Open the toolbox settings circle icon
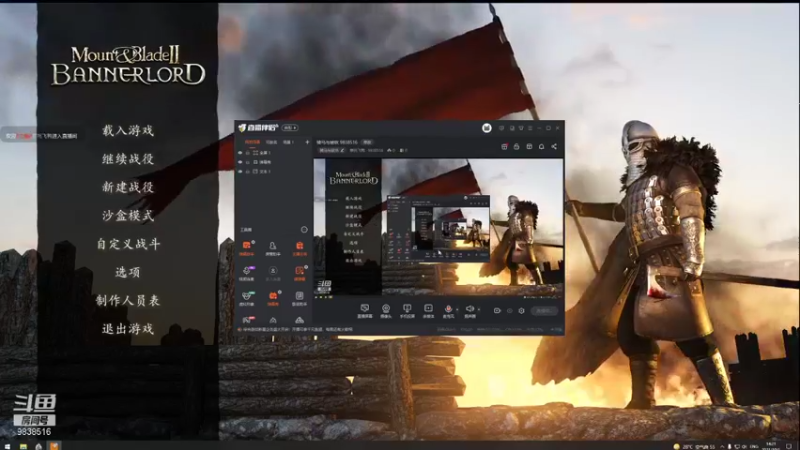This screenshot has height=450, width=800. click(304, 230)
